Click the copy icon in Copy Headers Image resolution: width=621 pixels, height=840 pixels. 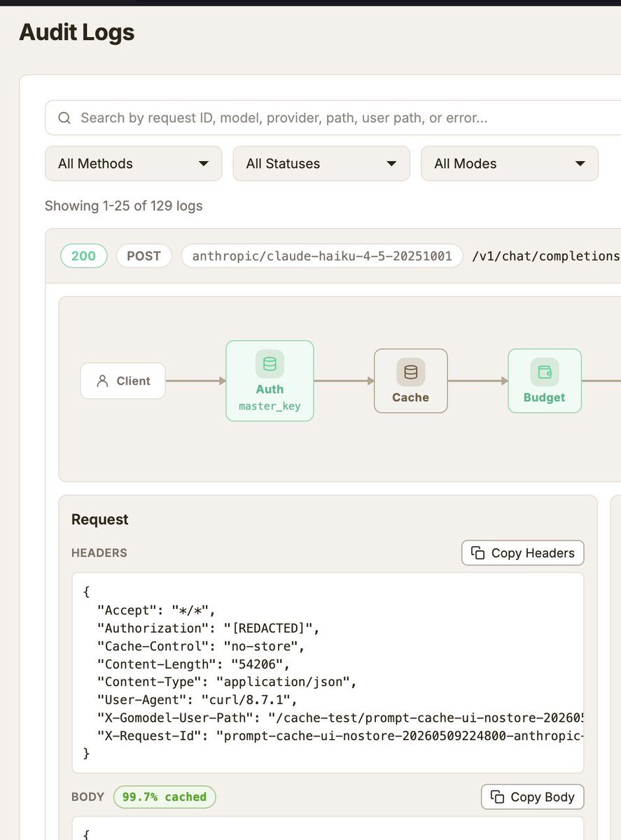478,553
